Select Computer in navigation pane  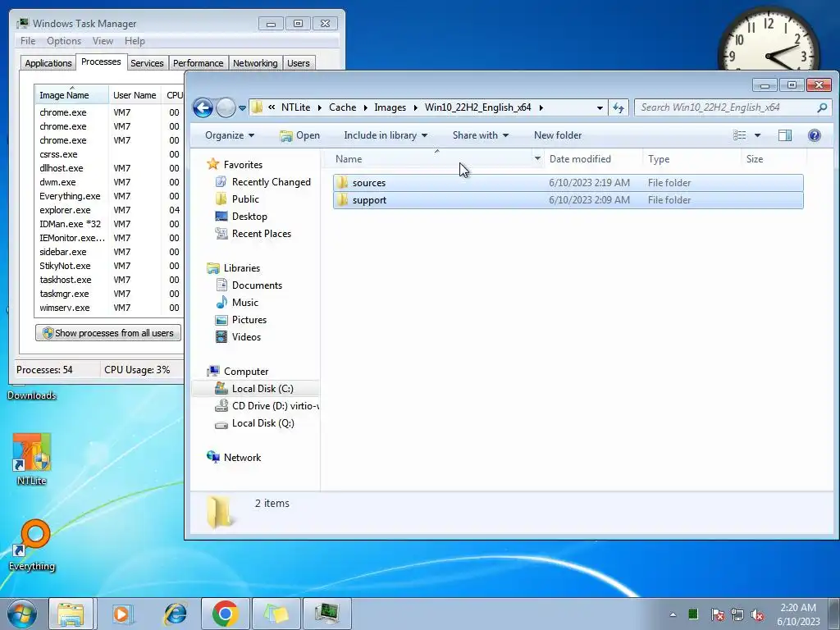tap(246, 372)
